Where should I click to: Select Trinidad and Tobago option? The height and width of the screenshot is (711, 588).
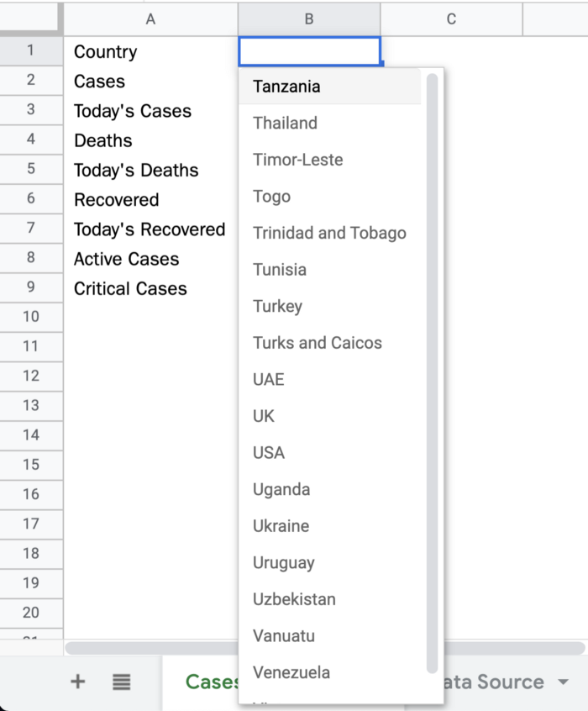[329, 233]
